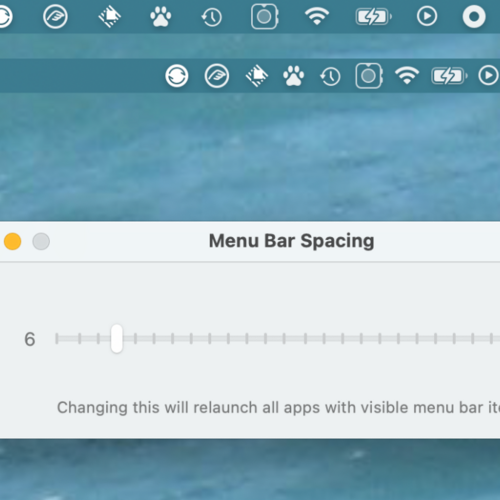Viewport: 500px width, 500px height.
Task: Open the battery status in the compact menu bar
Action: (x=449, y=76)
